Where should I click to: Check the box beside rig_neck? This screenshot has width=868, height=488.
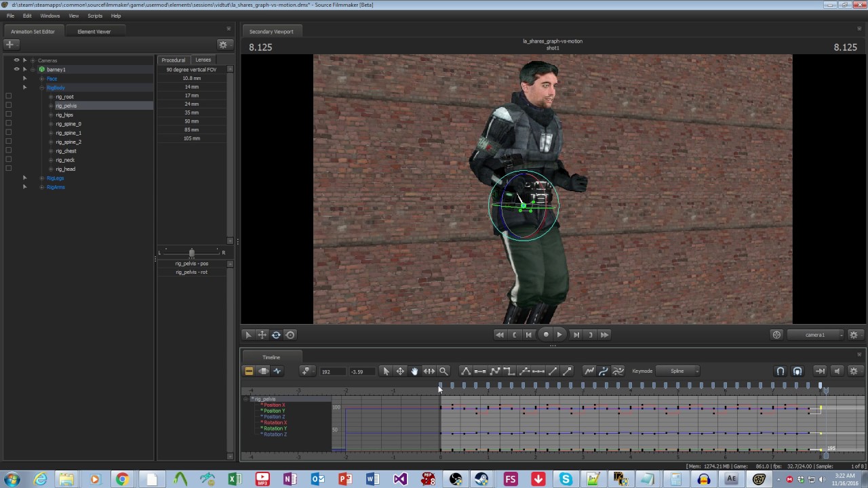(8, 159)
